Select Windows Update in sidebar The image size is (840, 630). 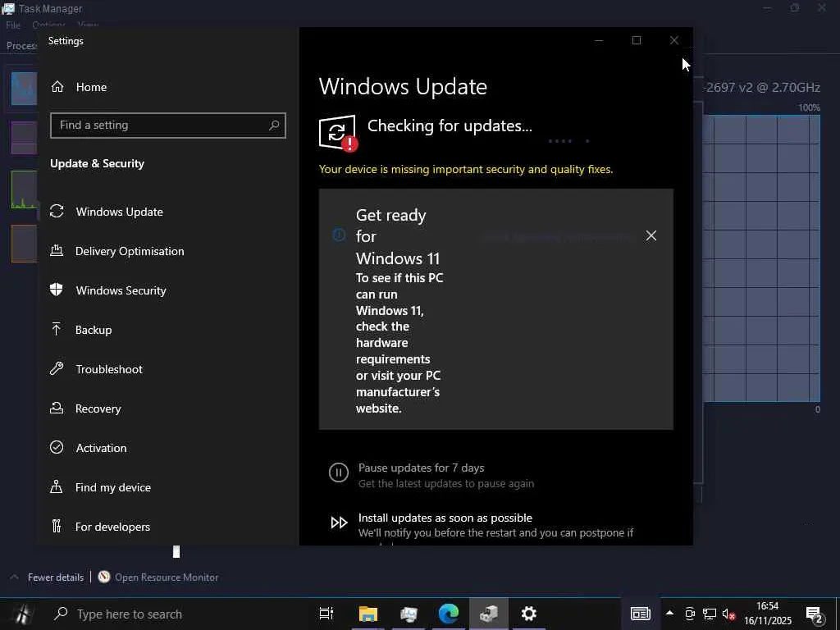click(x=119, y=212)
